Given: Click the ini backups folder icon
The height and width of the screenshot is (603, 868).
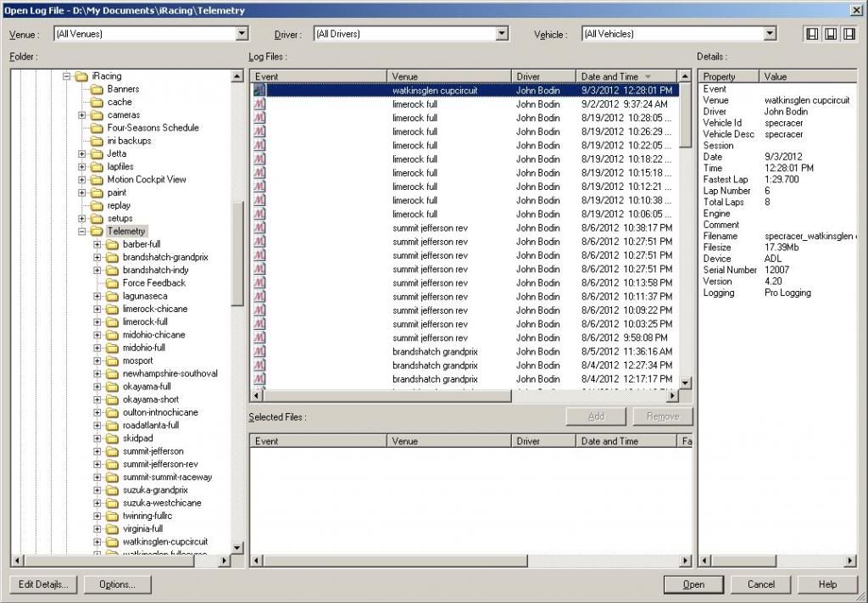Looking at the screenshot, I should point(97,141).
